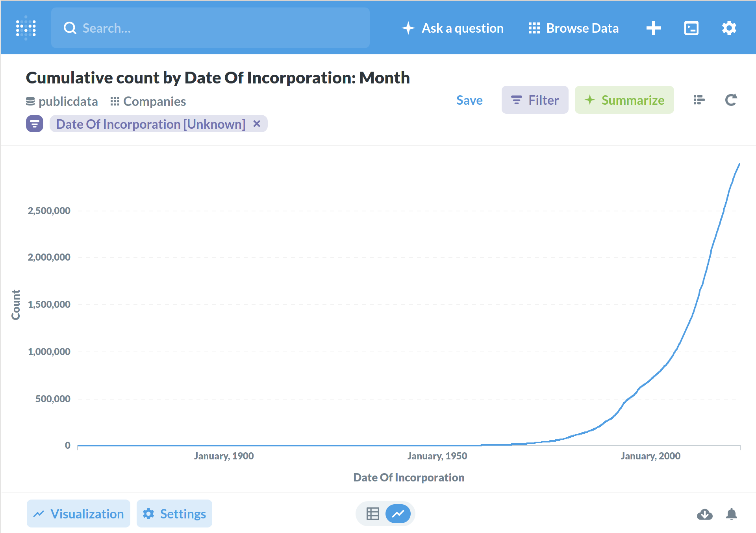Click Ask a question
The height and width of the screenshot is (533, 756).
pos(452,28)
